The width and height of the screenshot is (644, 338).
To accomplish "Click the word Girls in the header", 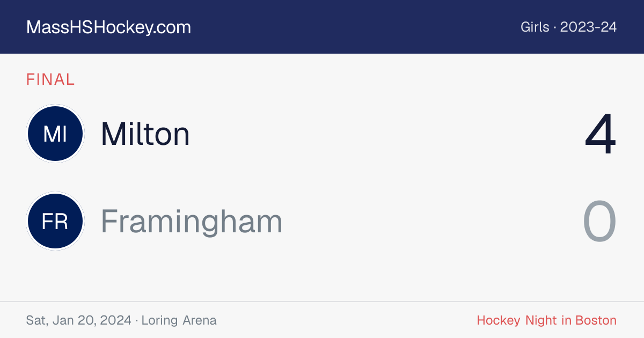I will [535, 27].
